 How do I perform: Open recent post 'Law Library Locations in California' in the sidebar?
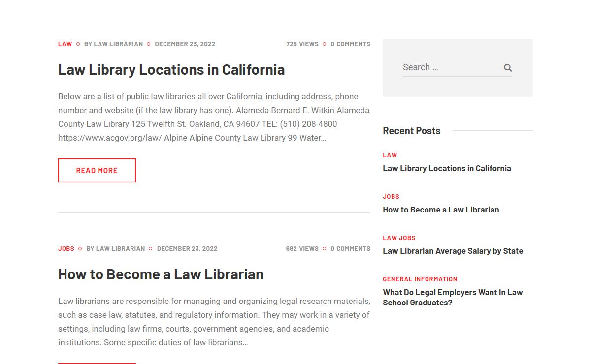coord(447,168)
